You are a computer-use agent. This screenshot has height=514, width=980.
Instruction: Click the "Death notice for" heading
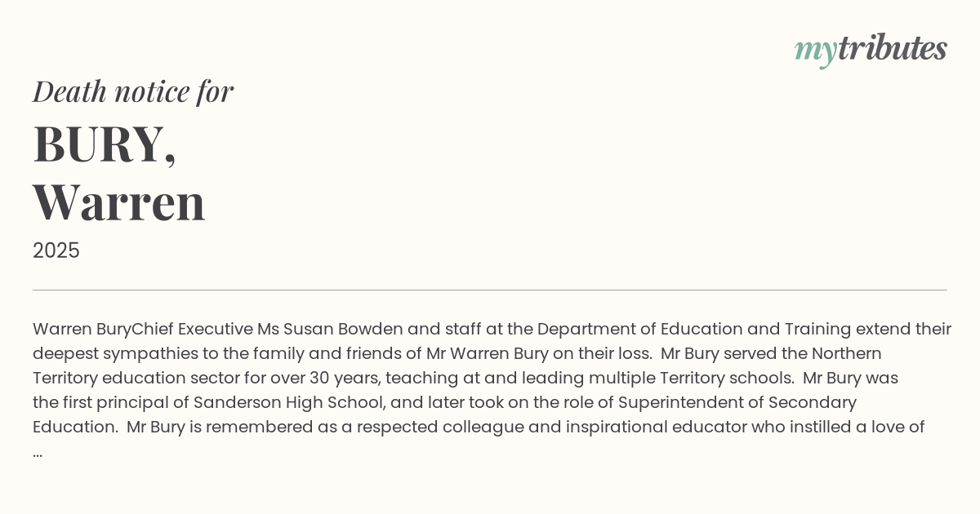(x=133, y=91)
